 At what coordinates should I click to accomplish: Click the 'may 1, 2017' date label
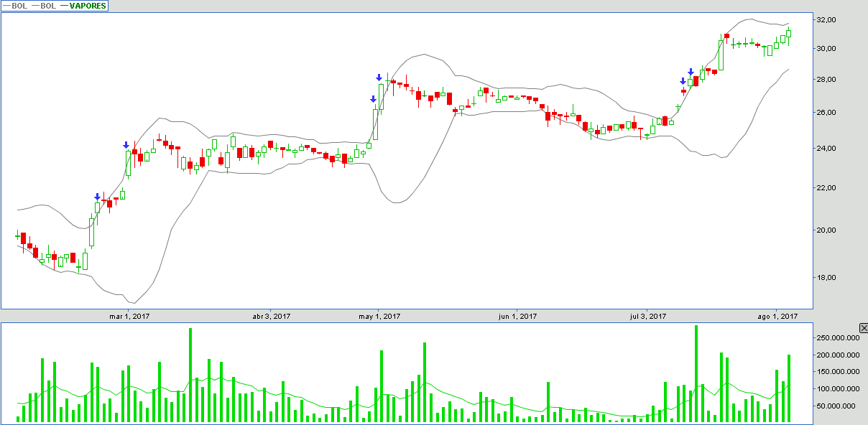(380, 316)
